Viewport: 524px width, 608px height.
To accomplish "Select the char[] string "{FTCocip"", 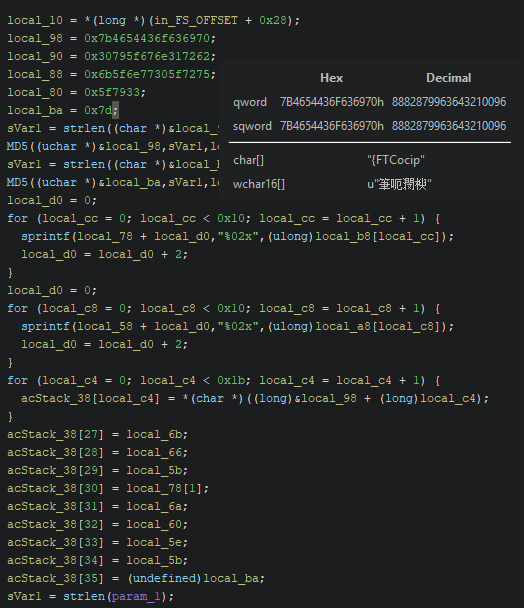I will [x=396, y=160].
